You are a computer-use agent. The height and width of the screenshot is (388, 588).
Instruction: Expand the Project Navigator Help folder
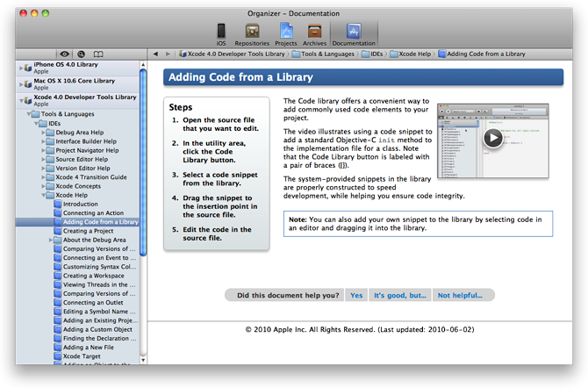pos(44,150)
